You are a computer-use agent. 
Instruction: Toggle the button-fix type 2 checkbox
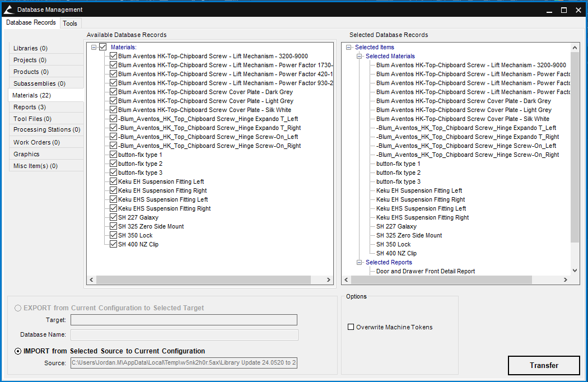[x=114, y=164]
